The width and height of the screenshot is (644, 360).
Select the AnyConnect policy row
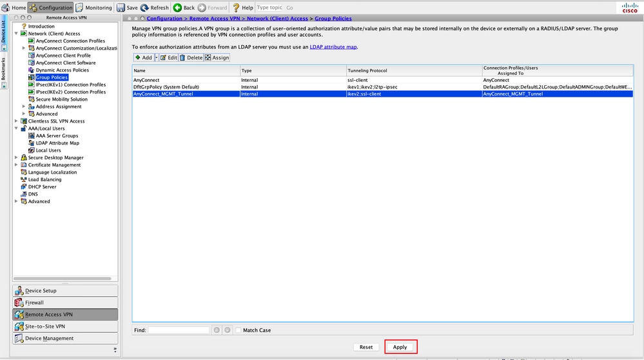(x=382, y=80)
